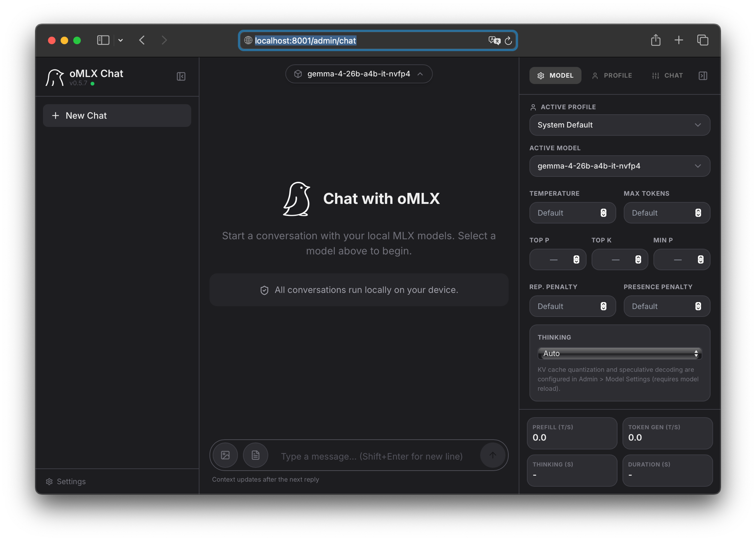Viewport: 756px width, 541px height.
Task: Click the Duration (S) stat card
Action: pos(668,470)
